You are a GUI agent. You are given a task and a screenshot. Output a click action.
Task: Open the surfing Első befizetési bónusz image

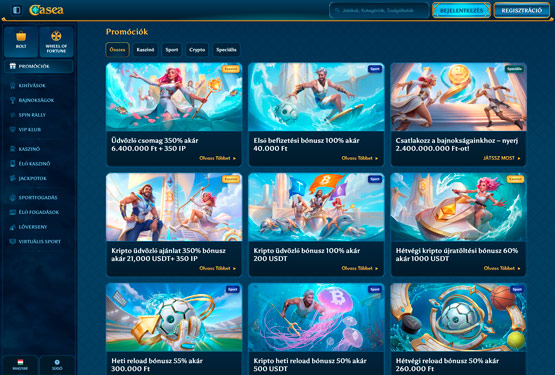(x=316, y=97)
